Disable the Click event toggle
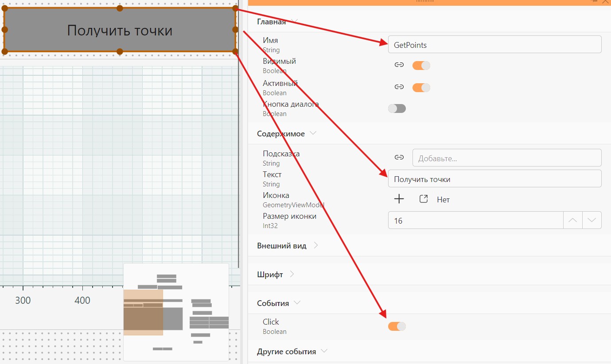The height and width of the screenshot is (364, 611). tap(397, 326)
